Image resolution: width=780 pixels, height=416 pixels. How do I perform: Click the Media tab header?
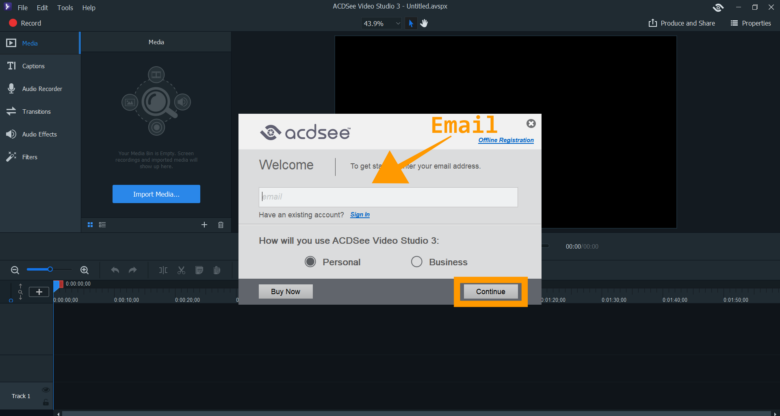[156, 42]
